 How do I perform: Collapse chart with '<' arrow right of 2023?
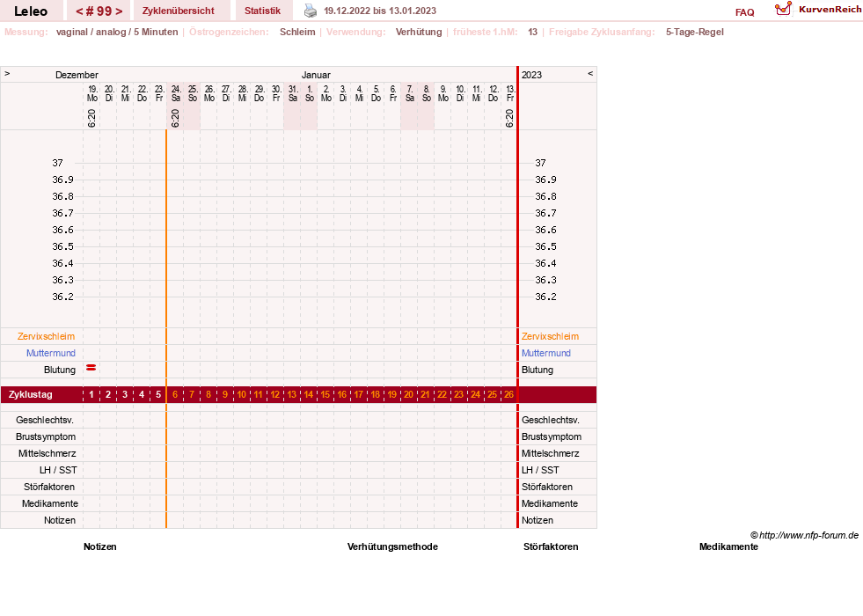(590, 73)
